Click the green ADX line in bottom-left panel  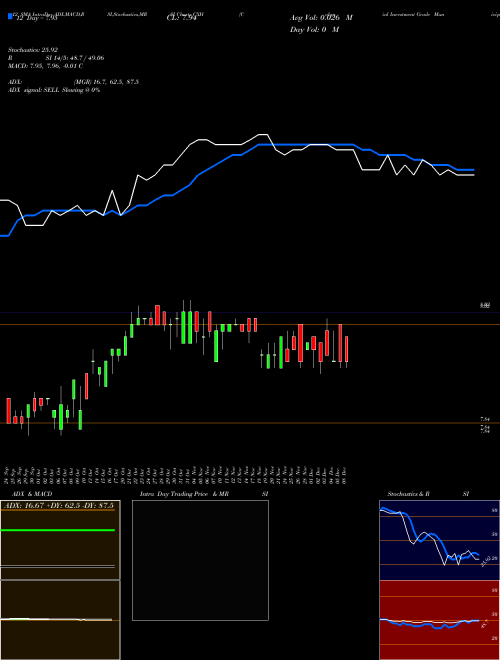[58, 530]
